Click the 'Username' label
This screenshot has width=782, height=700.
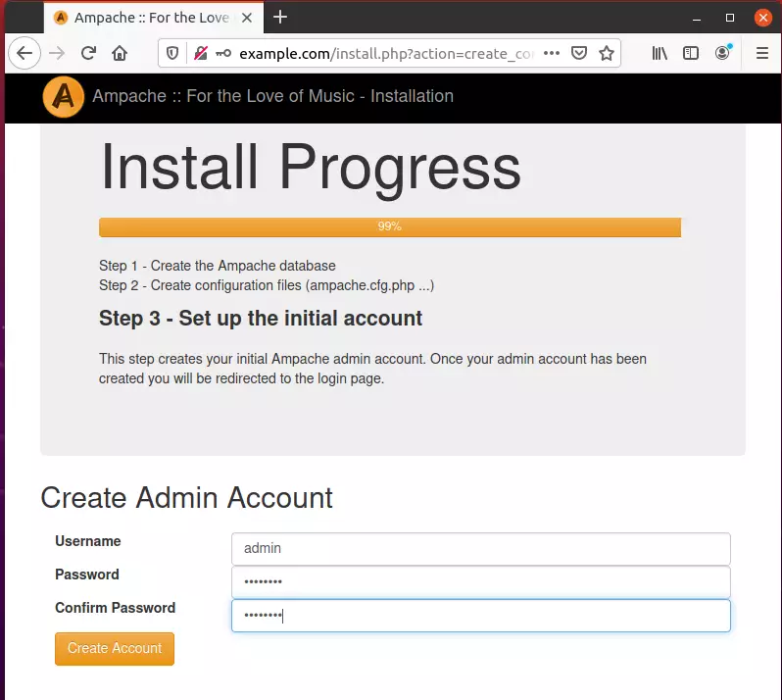point(88,541)
